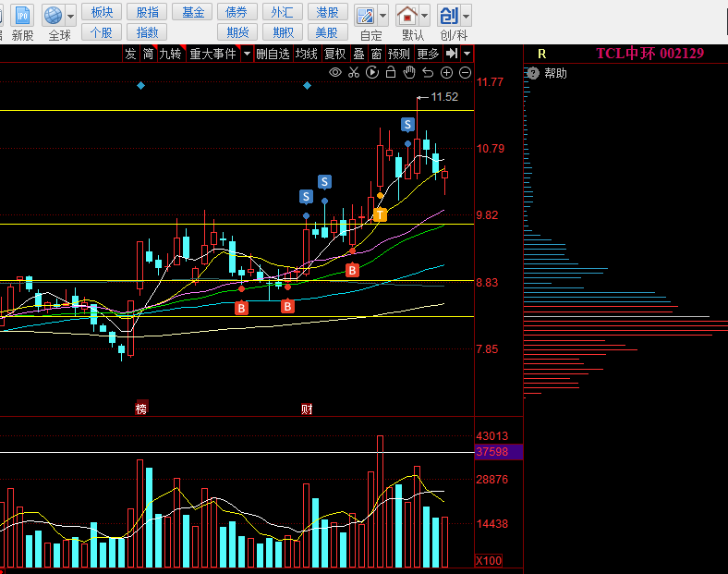Toggle 重大事件 major events display

pyautogui.click(x=213, y=54)
